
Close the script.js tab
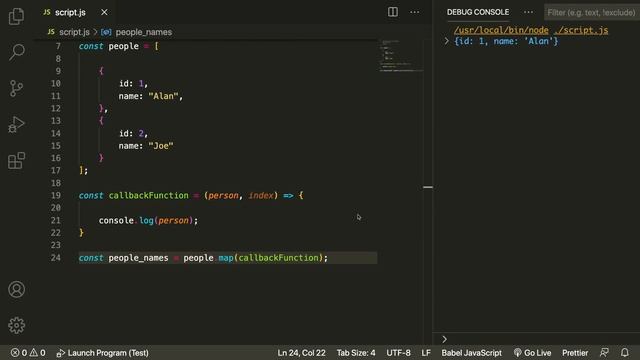pos(104,12)
